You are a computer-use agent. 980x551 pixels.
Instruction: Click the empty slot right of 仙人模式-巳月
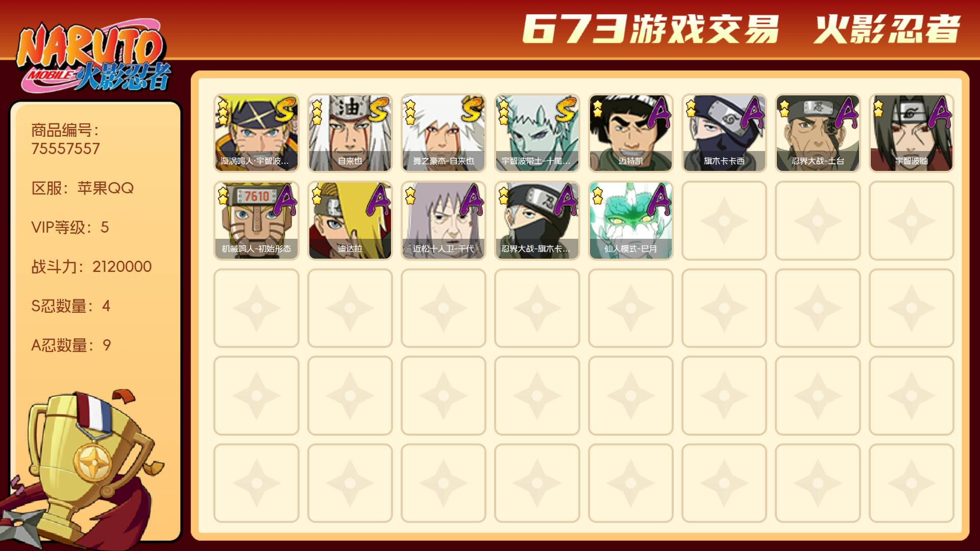coord(724,220)
